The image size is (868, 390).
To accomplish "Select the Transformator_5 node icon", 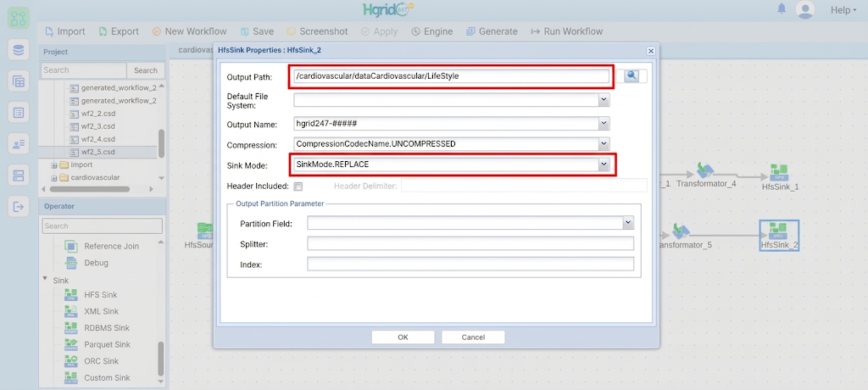I will 681,231.
